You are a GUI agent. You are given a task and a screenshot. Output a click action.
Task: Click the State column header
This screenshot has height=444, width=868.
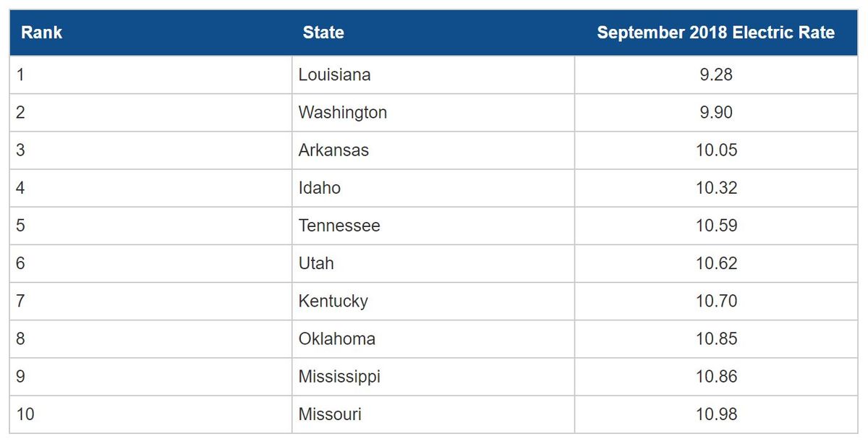click(x=323, y=33)
